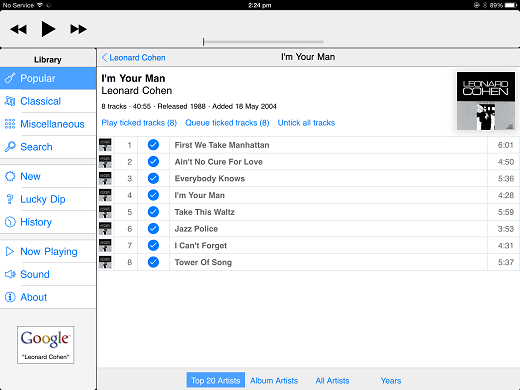The width and height of the screenshot is (520, 390).
Task: Start playback with the play button
Action: pos(48,29)
